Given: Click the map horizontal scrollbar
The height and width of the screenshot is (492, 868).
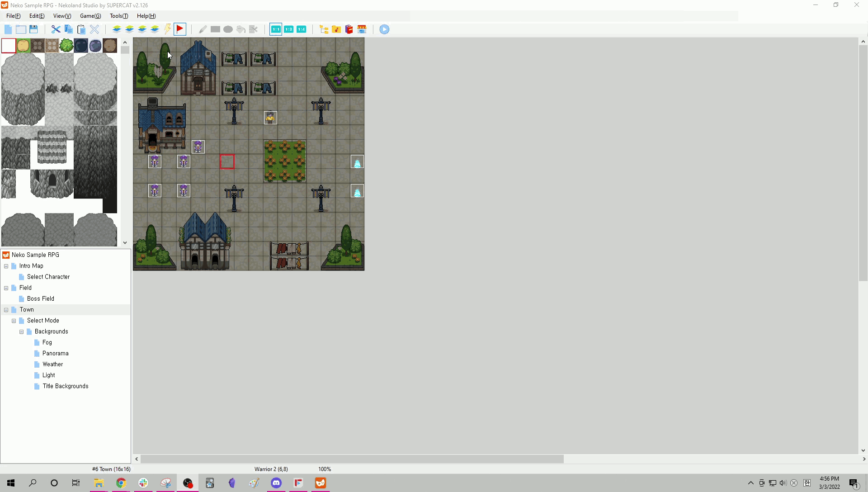Looking at the screenshot, I should click(x=352, y=459).
